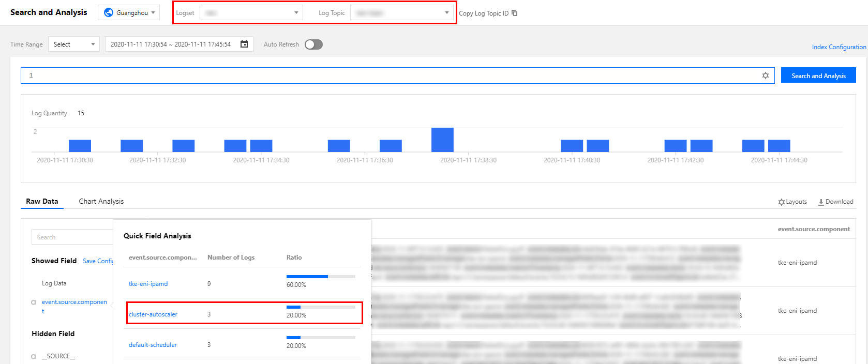Click the Search and Analysis button
This screenshot has height=364, width=868.
[818, 75]
